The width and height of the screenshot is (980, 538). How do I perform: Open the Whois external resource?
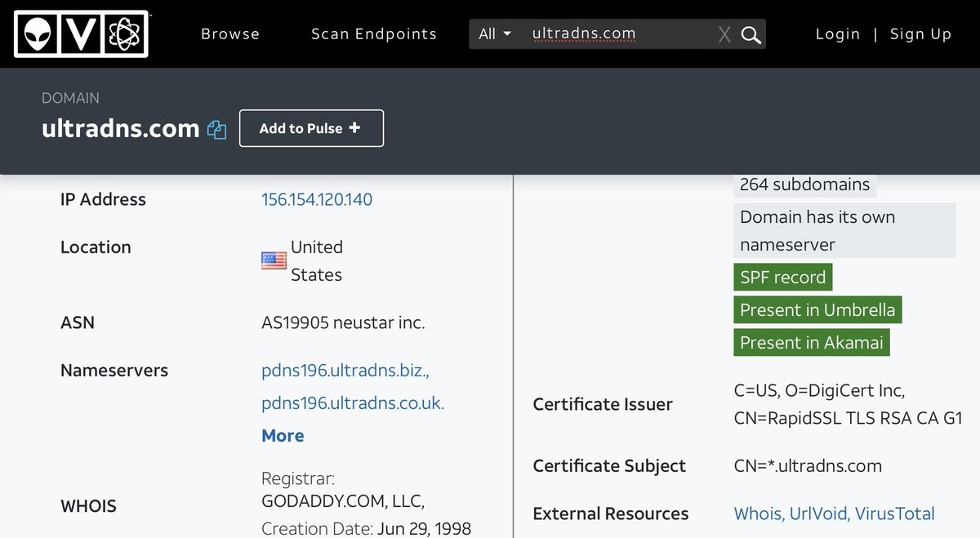pyautogui.click(x=758, y=514)
